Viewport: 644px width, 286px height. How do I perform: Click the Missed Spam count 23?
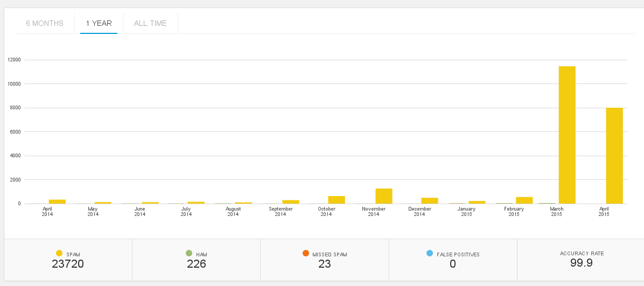(x=325, y=264)
